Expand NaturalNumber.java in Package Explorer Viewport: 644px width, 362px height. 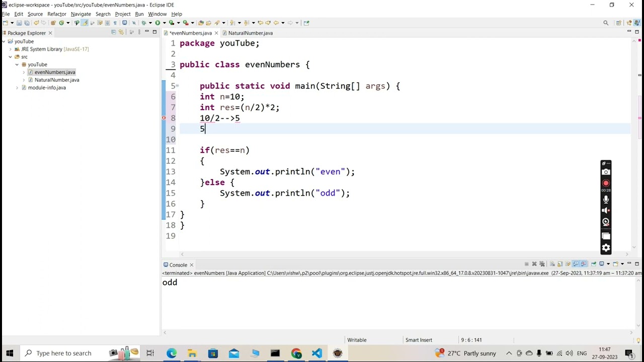tap(24, 80)
